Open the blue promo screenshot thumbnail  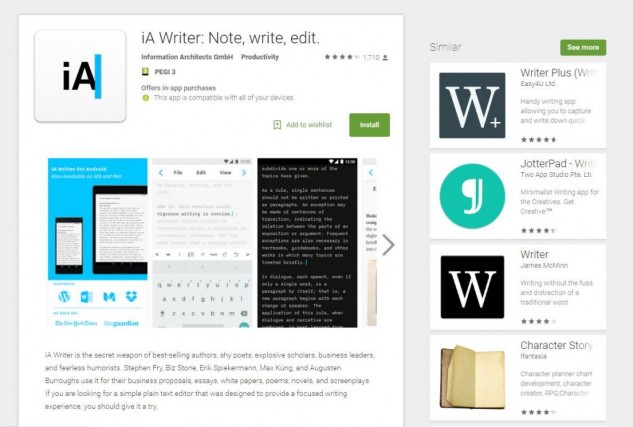click(x=97, y=243)
